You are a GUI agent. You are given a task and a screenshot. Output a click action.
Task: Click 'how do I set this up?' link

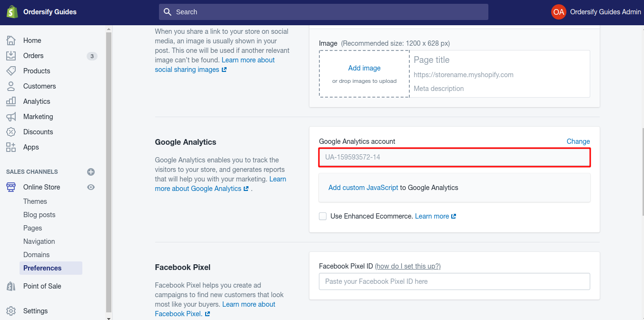tap(408, 266)
